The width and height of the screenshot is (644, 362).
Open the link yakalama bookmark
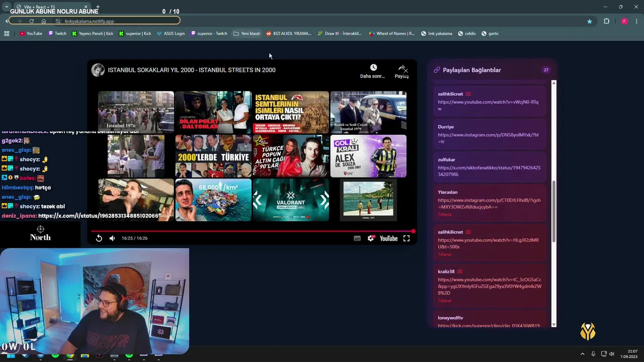436,34
